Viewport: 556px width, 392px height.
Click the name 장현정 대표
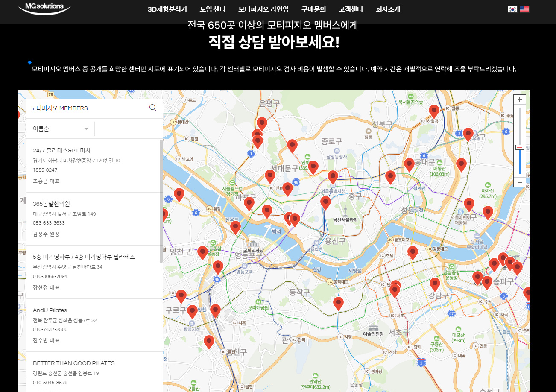pos(46,287)
